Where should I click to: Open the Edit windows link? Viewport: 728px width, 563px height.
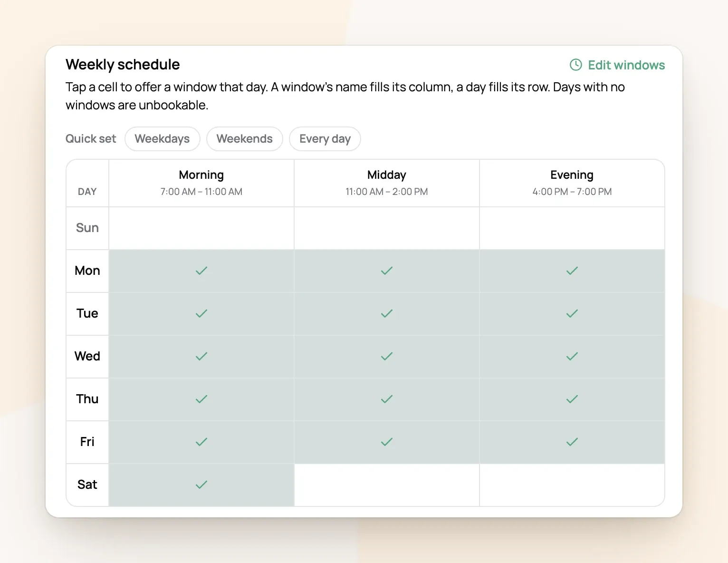pos(617,65)
